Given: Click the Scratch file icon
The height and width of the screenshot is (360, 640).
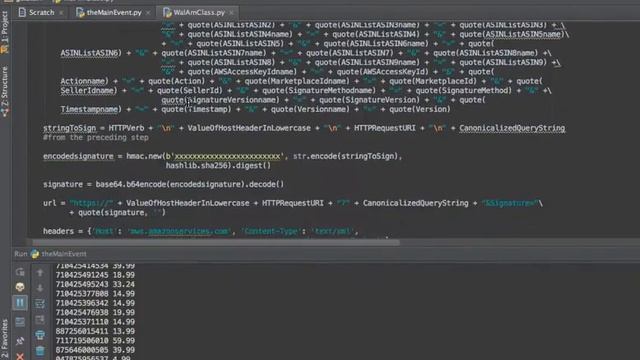Looking at the screenshot, I should tap(22, 13).
